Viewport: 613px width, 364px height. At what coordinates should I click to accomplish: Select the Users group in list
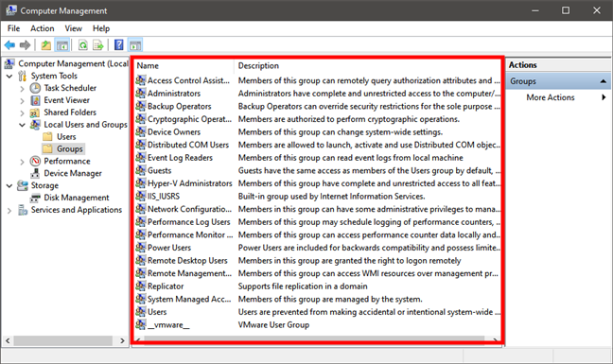pos(318,312)
